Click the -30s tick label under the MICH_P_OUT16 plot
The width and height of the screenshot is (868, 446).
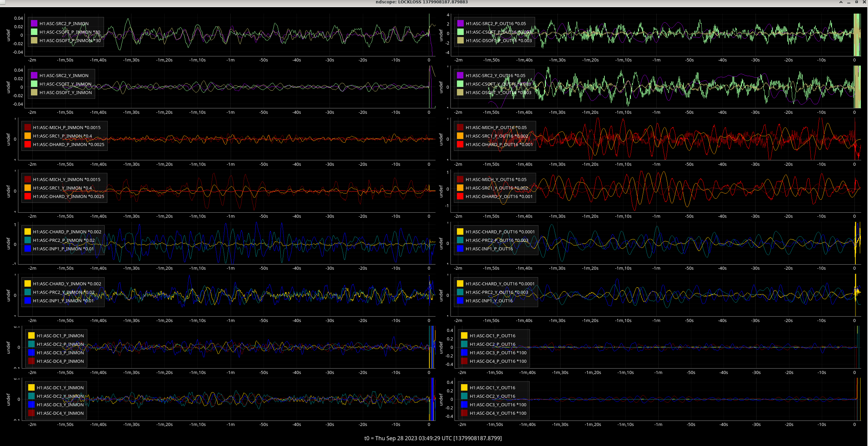tap(755, 164)
